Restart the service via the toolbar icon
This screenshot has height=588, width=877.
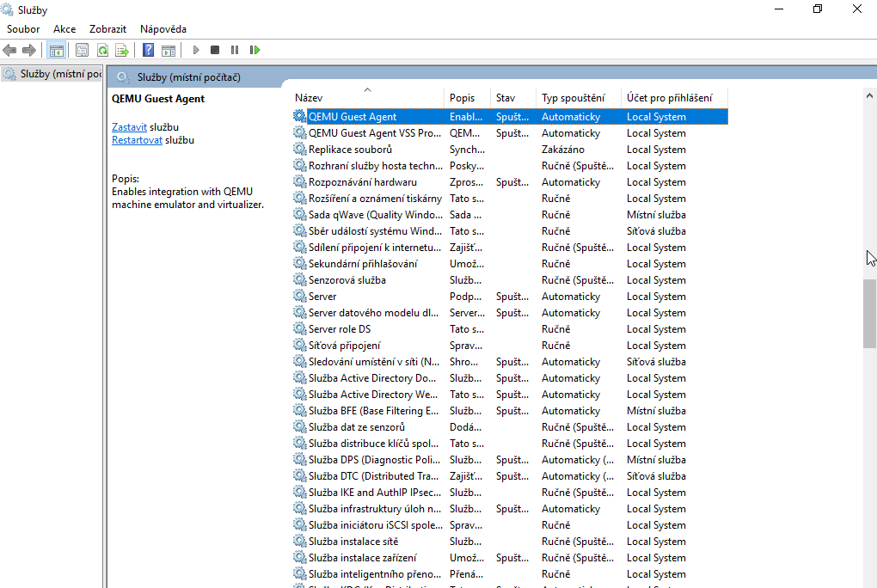coord(255,51)
